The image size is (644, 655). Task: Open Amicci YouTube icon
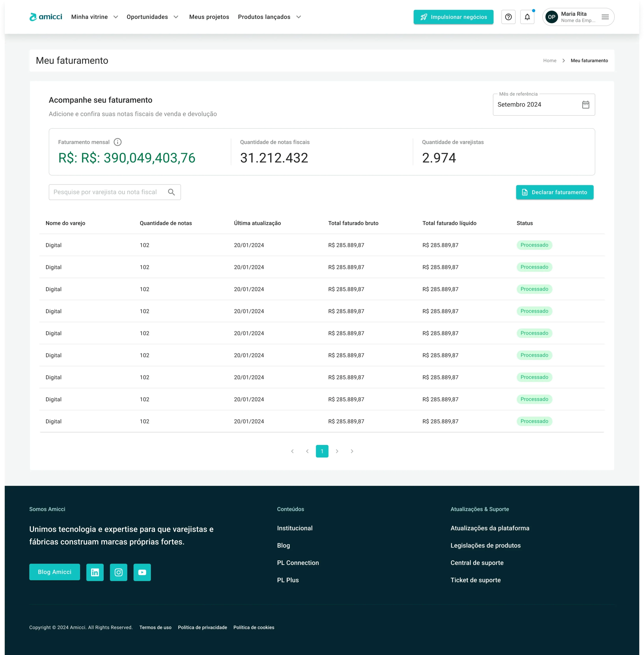click(142, 572)
